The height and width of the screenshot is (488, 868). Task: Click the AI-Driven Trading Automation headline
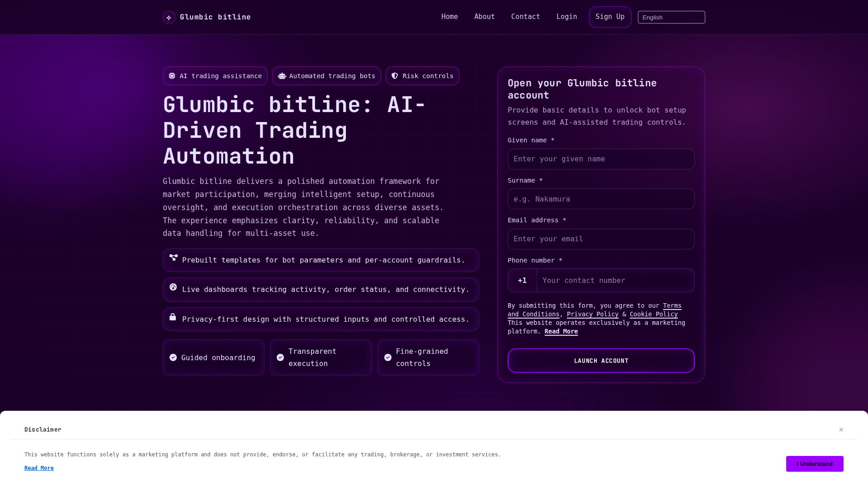[x=294, y=130]
